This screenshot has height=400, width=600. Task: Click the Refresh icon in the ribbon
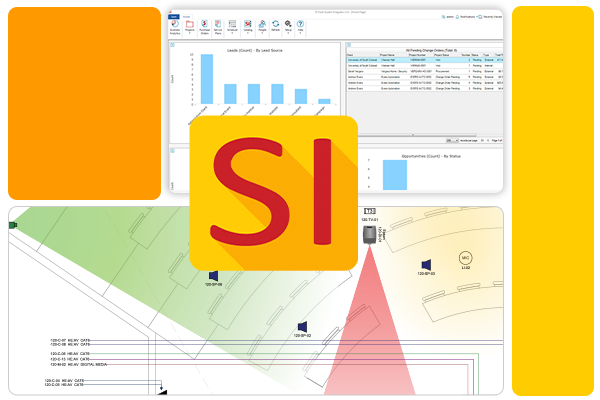(x=276, y=26)
